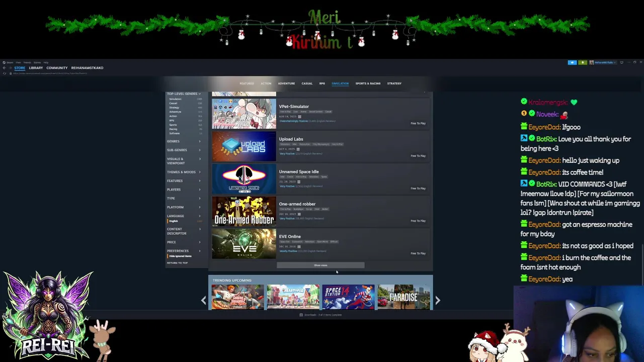
Task: Open REIHANAMGTKAKO profile tab
Action: coord(87,68)
